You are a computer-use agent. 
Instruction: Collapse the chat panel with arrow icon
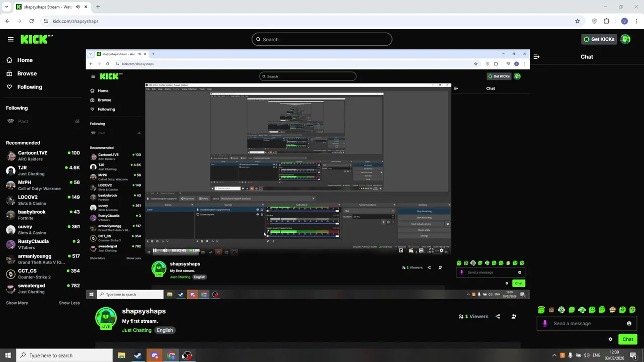(x=536, y=57)
